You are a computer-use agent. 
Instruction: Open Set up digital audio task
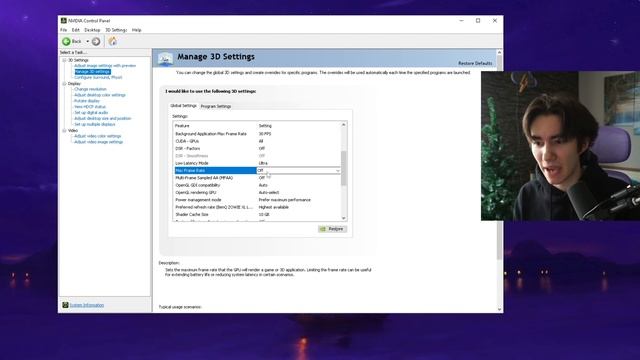pos(91,112)
